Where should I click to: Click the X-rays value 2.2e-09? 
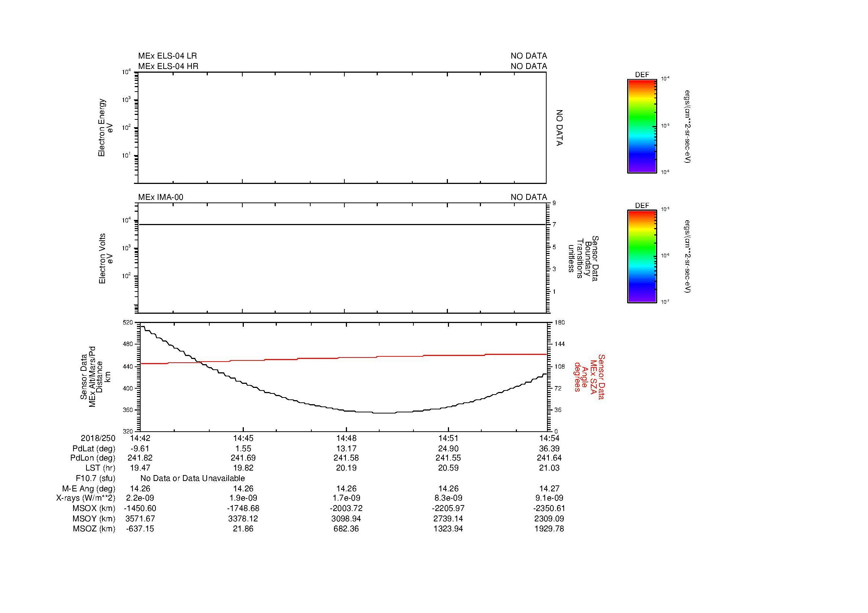pyautogui.click(x=140, y=498)
